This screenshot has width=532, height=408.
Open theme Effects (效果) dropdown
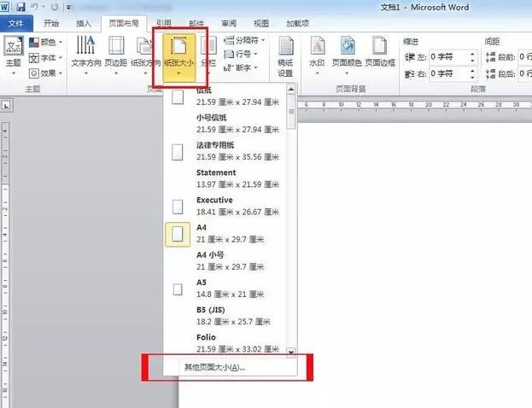(x=46, y=73)
